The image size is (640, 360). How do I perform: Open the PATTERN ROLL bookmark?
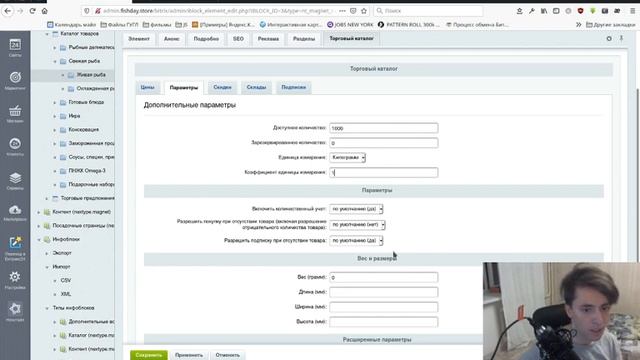click(x=409, y=24)
